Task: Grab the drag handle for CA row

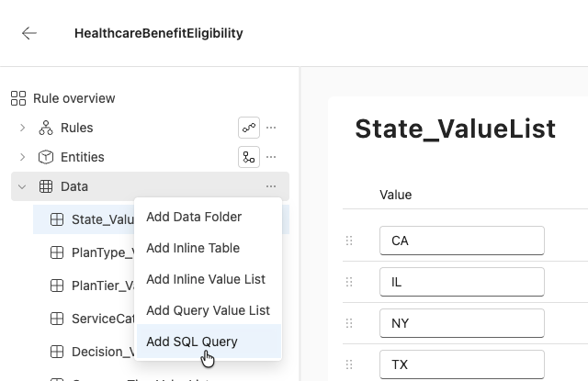Action: [349, 241]
